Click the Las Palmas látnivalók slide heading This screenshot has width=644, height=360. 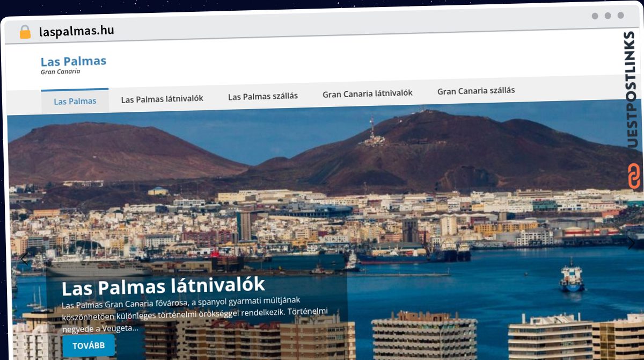coord(163,286)
